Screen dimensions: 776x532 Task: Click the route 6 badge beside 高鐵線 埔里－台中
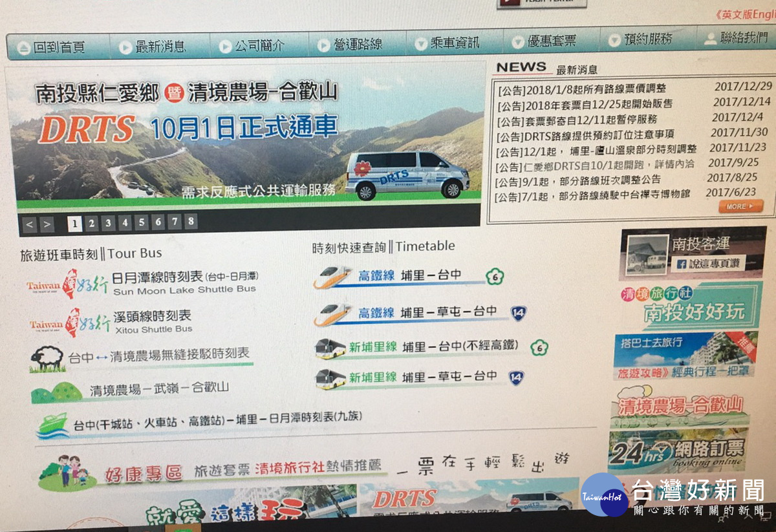coord(495,277)
